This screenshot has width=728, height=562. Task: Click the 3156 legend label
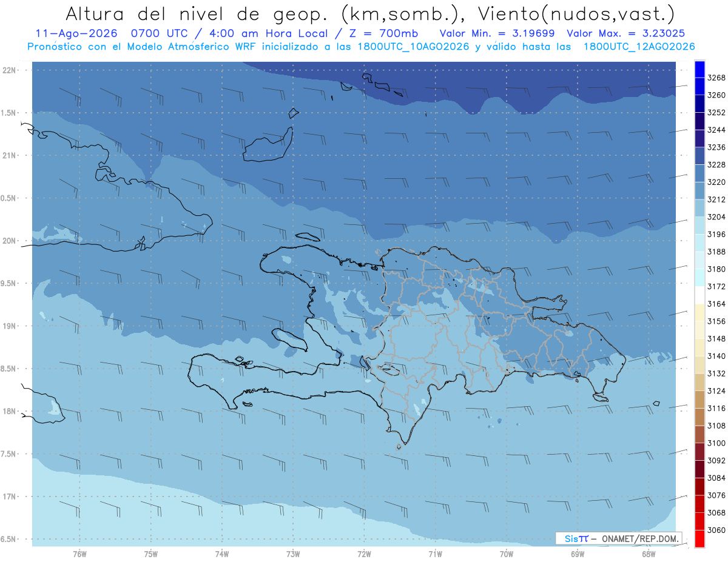pyautogui.click(x=716, y=321)
